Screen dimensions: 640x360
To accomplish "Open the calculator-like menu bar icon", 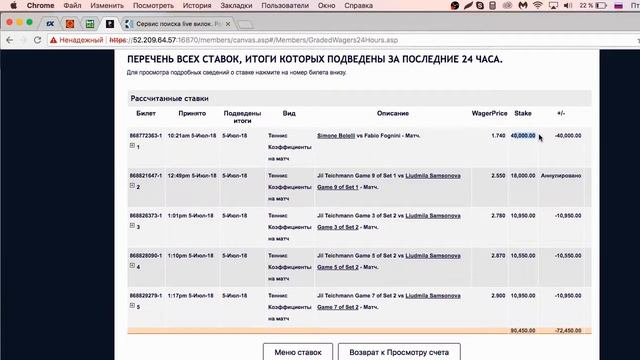I will point(493,5).
